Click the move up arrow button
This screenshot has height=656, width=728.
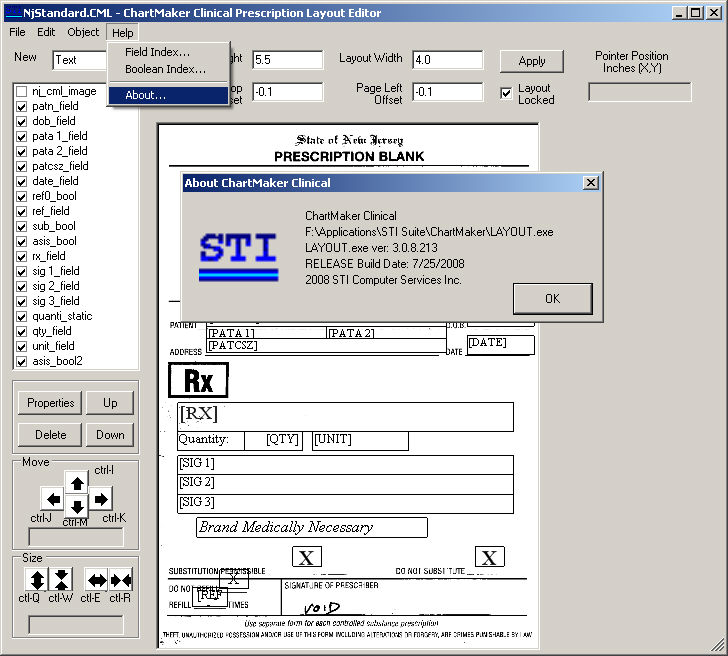point(77,483)
